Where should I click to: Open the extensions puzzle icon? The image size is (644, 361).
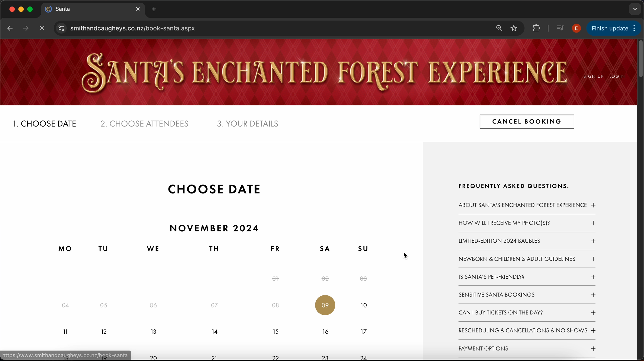(536, 28)
